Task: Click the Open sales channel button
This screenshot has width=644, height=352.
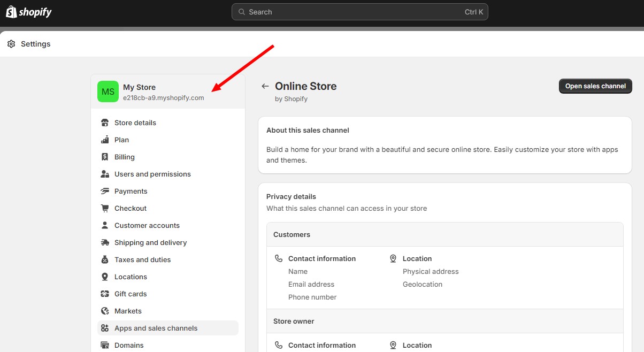Action: [x=595, y=86]
